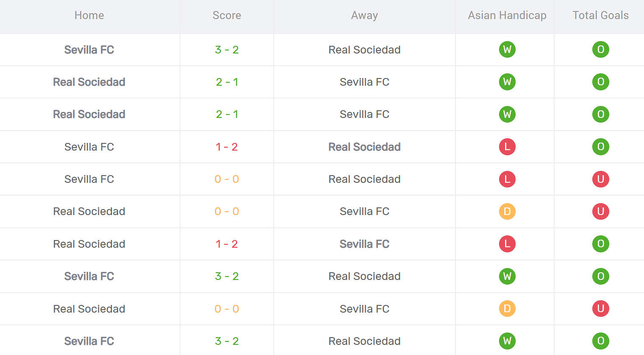Select the L handicap badge in Sevilla FC 0-0 row
This screenshot has height=355, width=644.
507,179
